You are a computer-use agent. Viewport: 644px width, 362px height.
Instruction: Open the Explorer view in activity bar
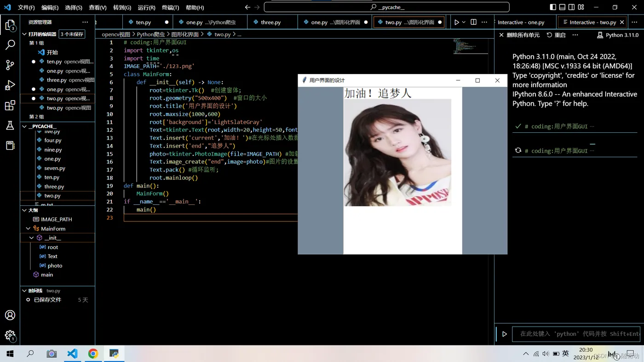tap(10, 25)
